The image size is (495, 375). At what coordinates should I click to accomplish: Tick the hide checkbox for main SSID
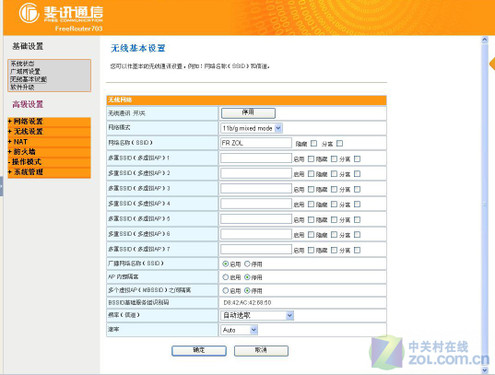(314, 143)
